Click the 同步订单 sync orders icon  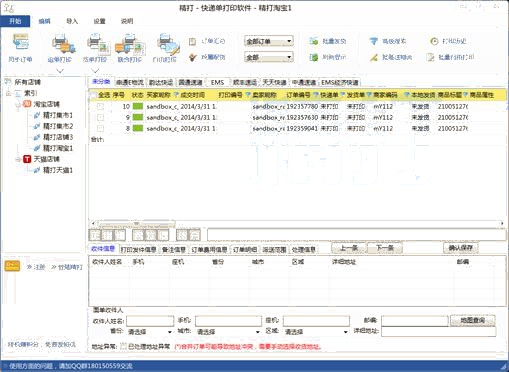(x=21, y=42)
